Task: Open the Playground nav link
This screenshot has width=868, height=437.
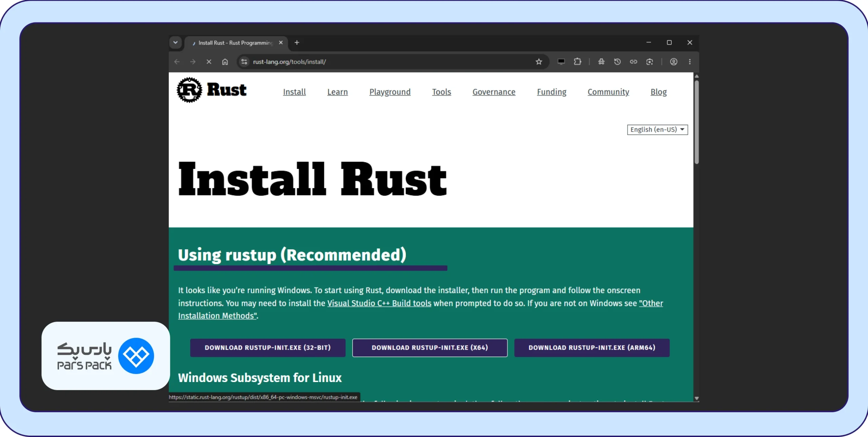Action: [390, 92]
